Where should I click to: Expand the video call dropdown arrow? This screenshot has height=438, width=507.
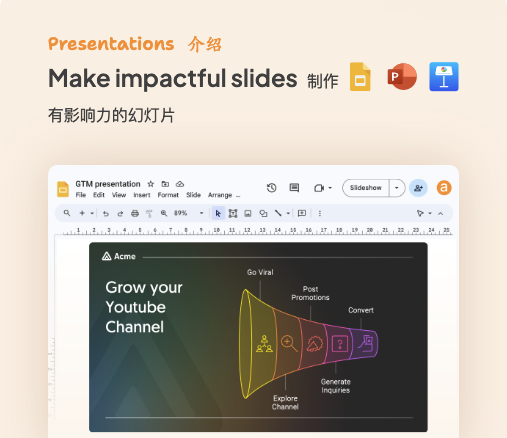point(330,188)
